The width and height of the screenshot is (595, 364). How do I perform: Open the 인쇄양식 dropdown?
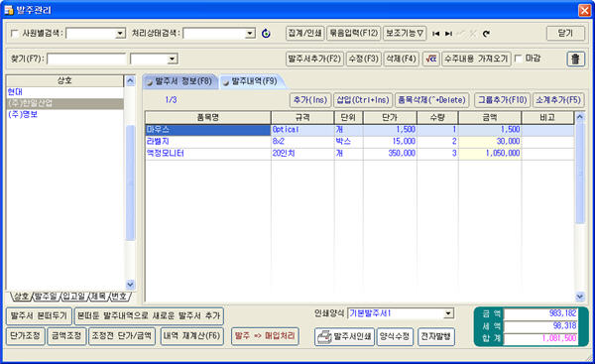tap(448, 313)
